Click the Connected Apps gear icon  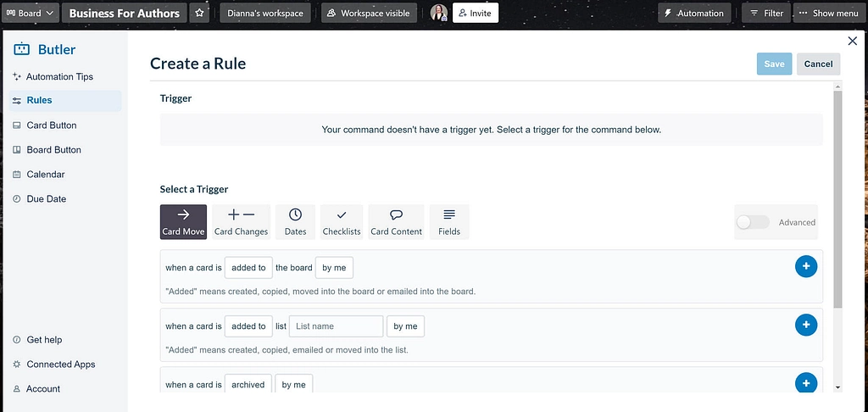pos(17,365)
